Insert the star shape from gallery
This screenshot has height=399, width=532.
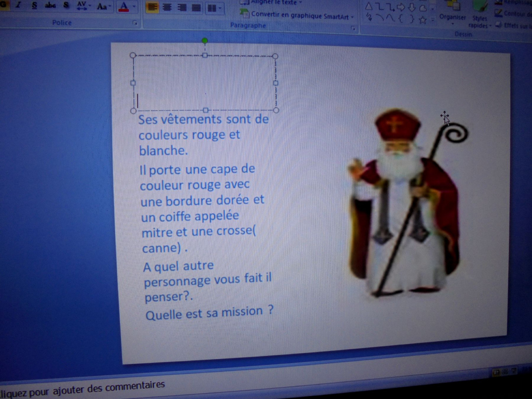point(423,20)
